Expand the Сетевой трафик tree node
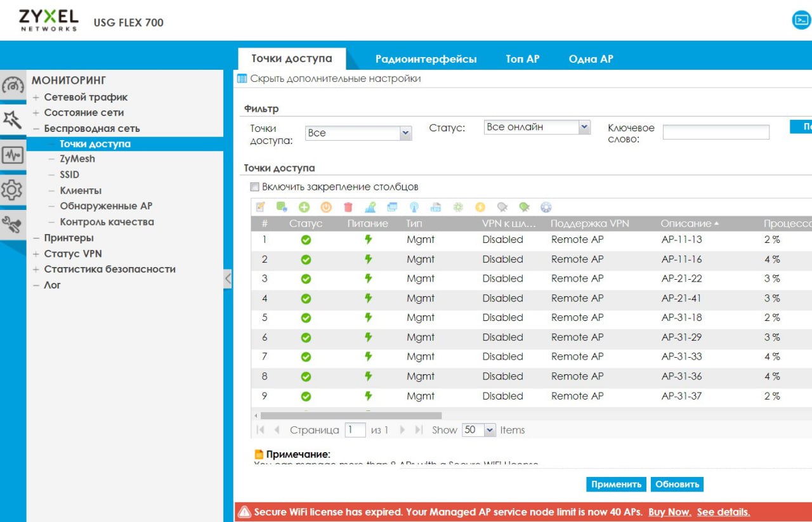812x522 pixels. (x=36, y=97)
